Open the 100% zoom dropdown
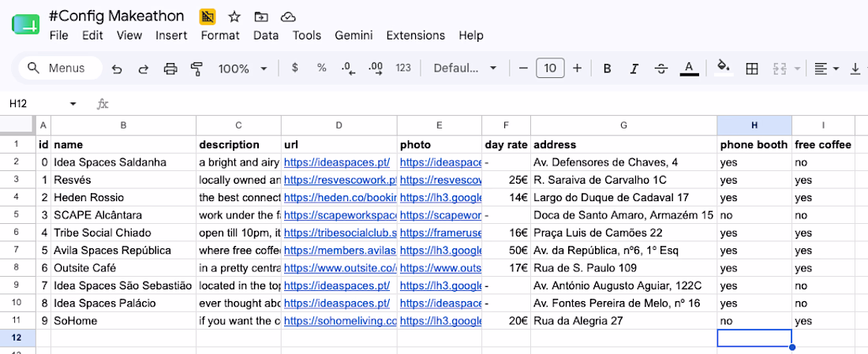Screen dimensions: 868x354 click(242, 69)
